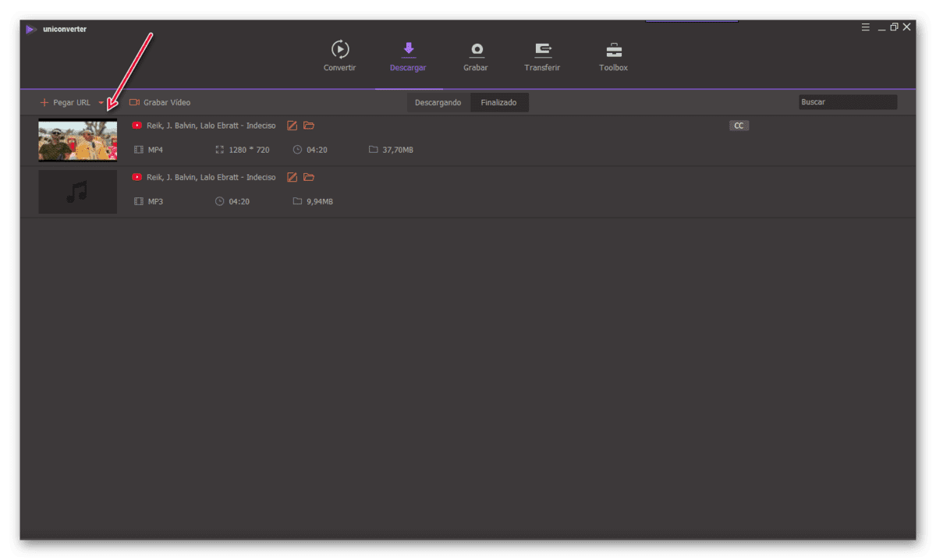Select the Indeciso video thumbnail
This screenshot has width=936, height=560.
pyautogui.click(x=78, y=140)
